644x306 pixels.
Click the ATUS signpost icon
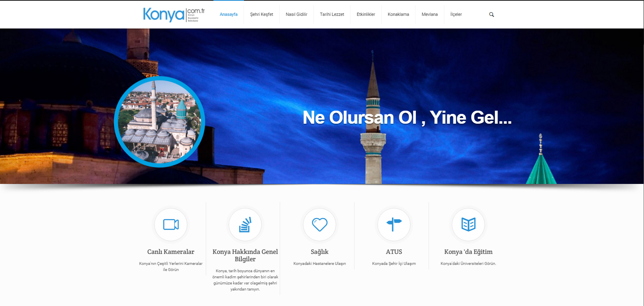tap(394, 224)
